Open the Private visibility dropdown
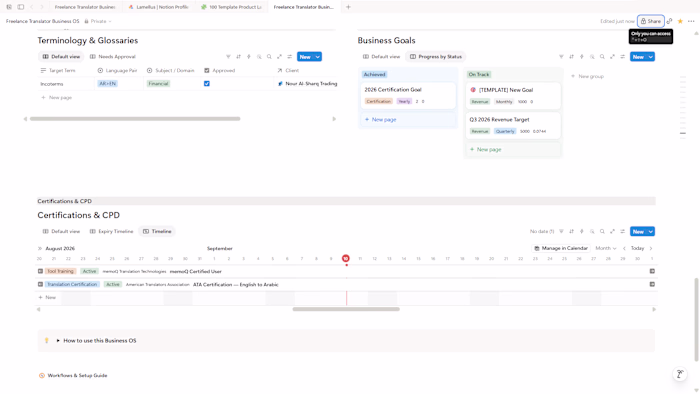Screen dimensions: 700x394 98,21
